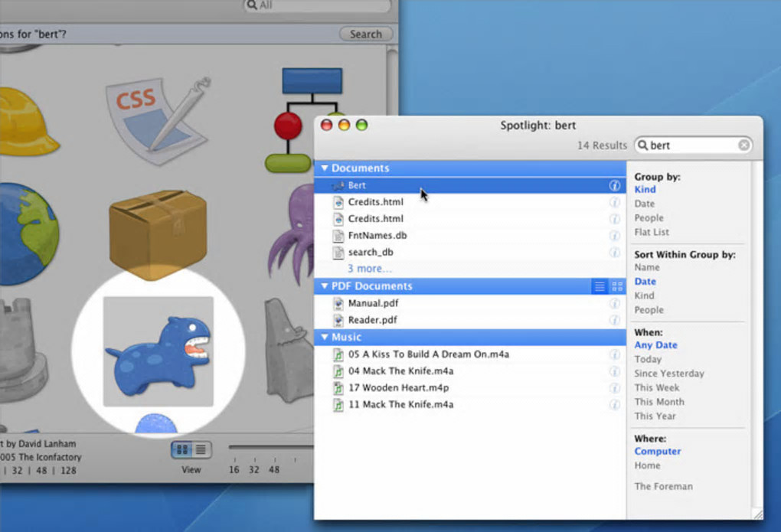Group results by Kind
The width and height of the screenshot is (781, 532).
click(645, 189)
